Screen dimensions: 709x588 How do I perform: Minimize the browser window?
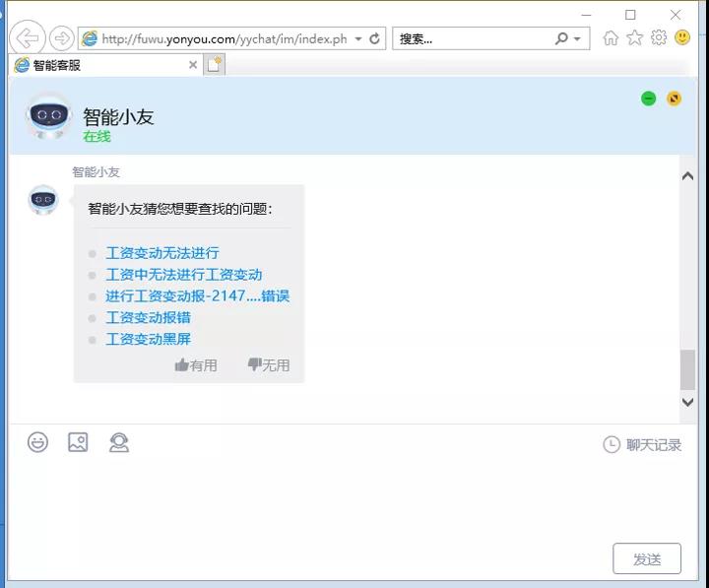click(586, 15)
